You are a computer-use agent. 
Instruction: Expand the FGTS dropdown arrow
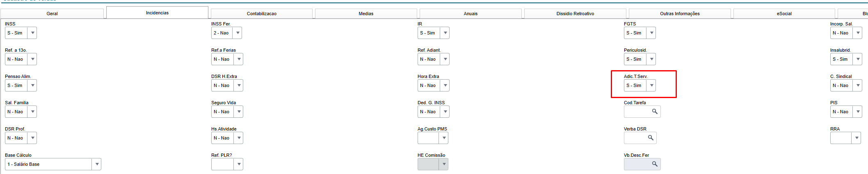coord(651,33)
